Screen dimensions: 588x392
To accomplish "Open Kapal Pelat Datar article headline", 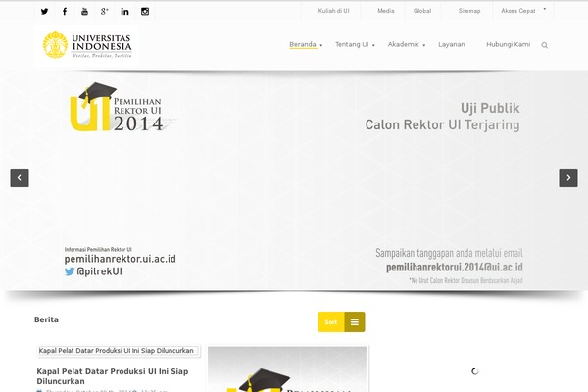I will point(113,376).
